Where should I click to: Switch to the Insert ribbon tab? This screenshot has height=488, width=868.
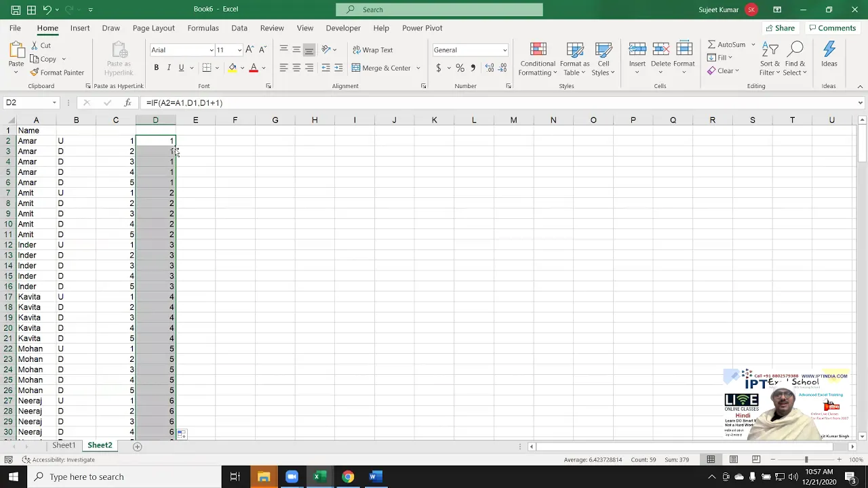tap(80, 28)
